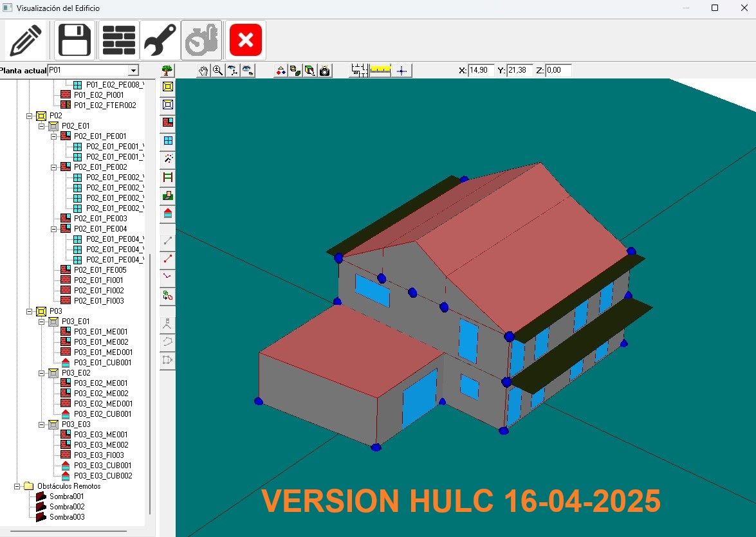Screen dimensions: 756x537
Task: Save the building with the floppy disk icon
Action: click(x=74, y=40)
